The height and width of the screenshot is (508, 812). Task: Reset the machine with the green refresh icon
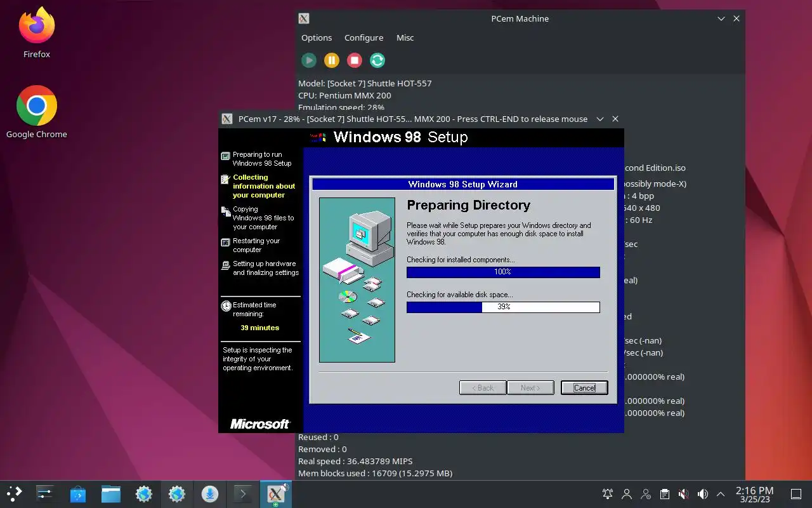click(x=377, y=60)
